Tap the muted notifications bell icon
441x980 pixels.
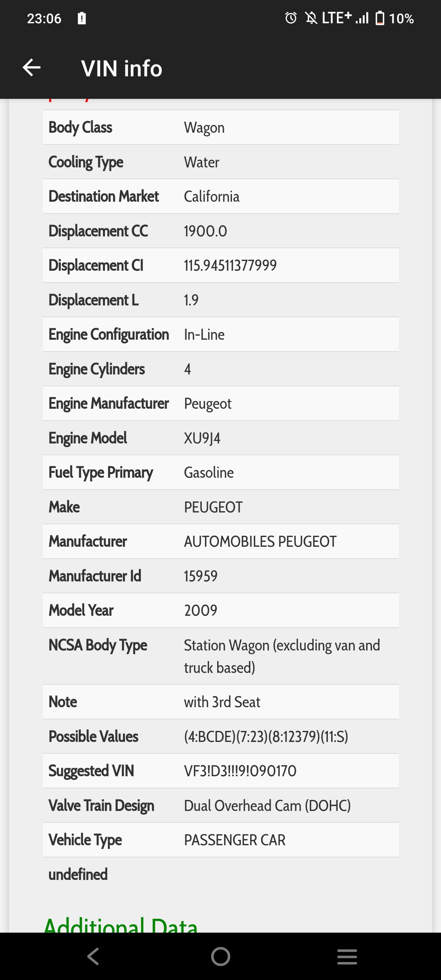pos(311,18)
